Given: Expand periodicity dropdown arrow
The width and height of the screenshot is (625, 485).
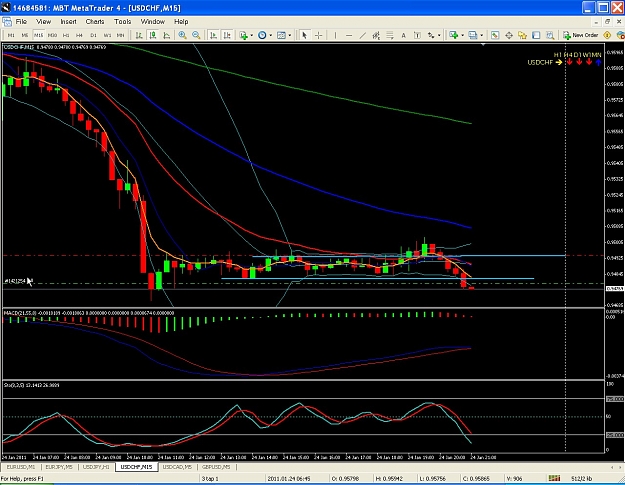Looking at the screenshot, I should [271, 35].
